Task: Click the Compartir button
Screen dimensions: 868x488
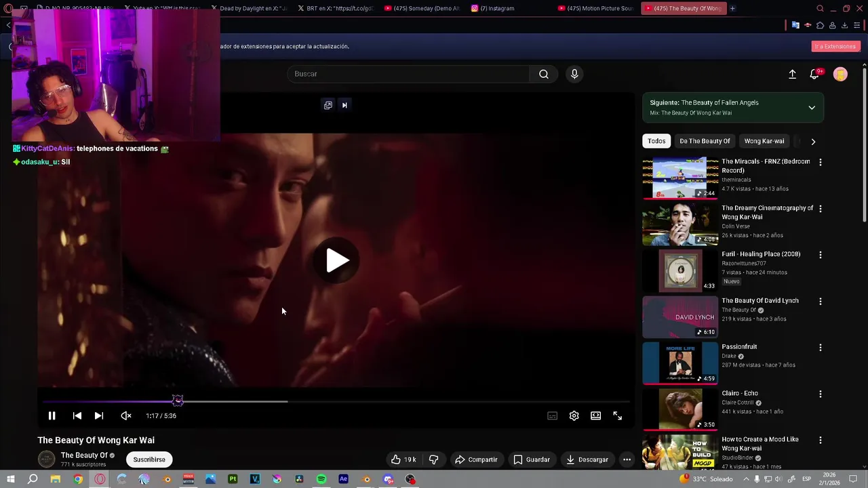Action: pos(476,460)
